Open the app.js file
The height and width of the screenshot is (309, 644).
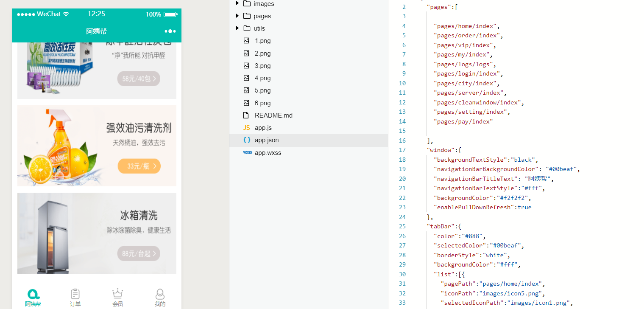click(x=263, y=128)
